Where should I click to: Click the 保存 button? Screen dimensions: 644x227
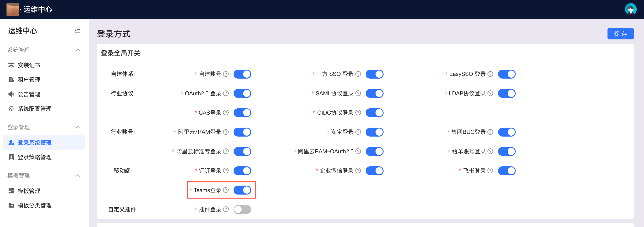coord(620,34)
